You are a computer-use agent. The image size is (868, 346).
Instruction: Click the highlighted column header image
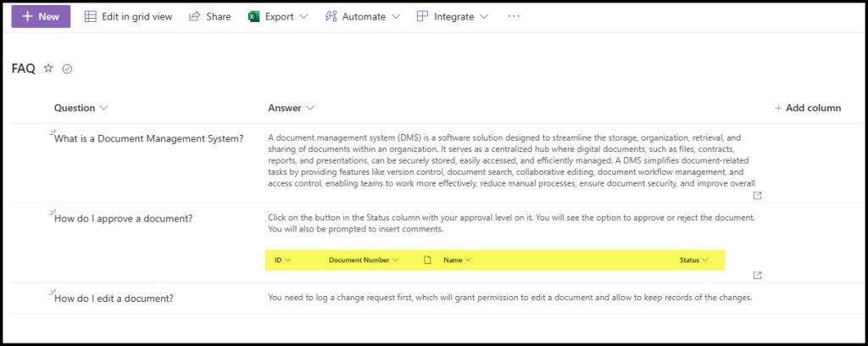[496, 259]
